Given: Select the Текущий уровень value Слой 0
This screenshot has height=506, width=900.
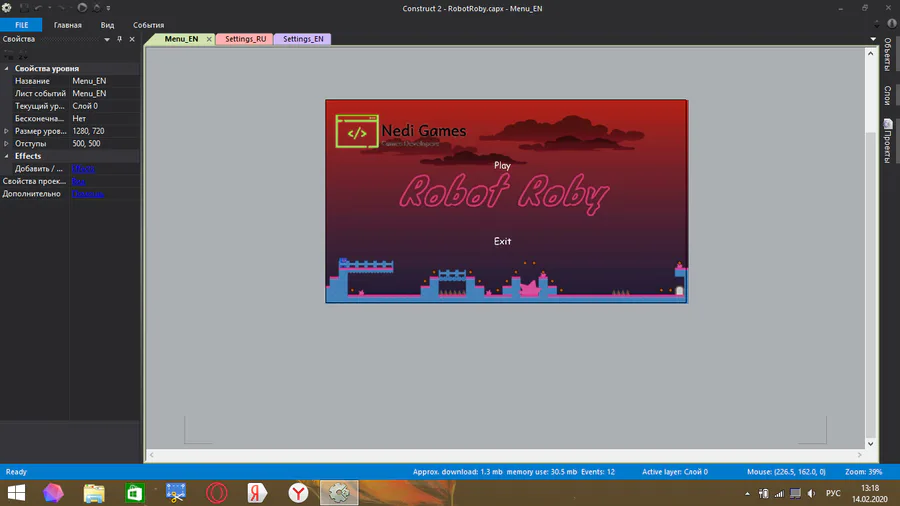Looking at the screenshot, I should tap(105, 106).
